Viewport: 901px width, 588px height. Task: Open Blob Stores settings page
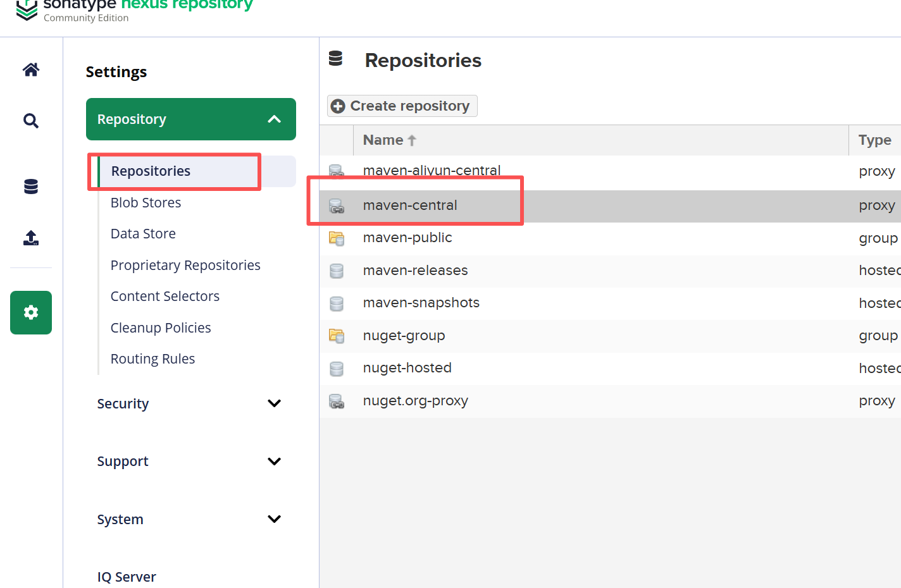pos(146,203)
